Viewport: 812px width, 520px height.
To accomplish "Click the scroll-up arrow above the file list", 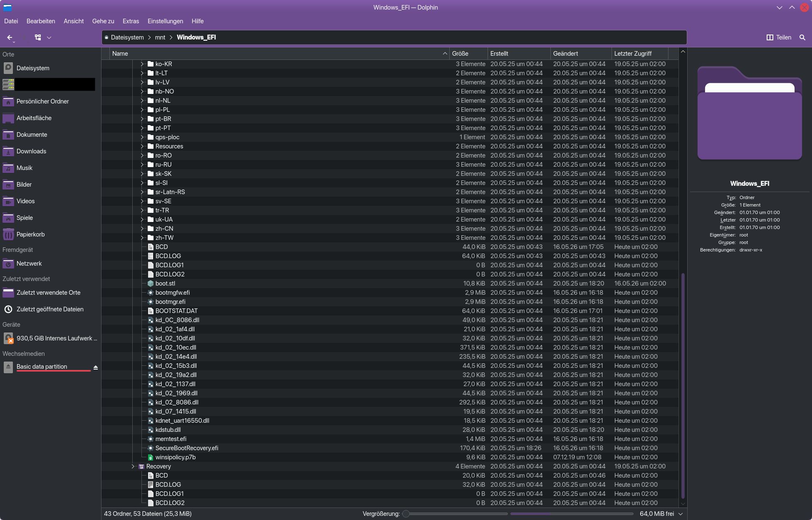I will point(683,52).
